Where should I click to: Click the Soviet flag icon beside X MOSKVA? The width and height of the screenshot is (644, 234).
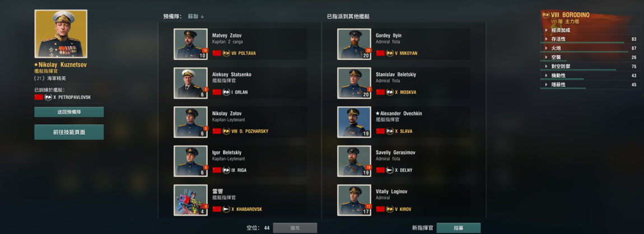(x=380, y=92)
